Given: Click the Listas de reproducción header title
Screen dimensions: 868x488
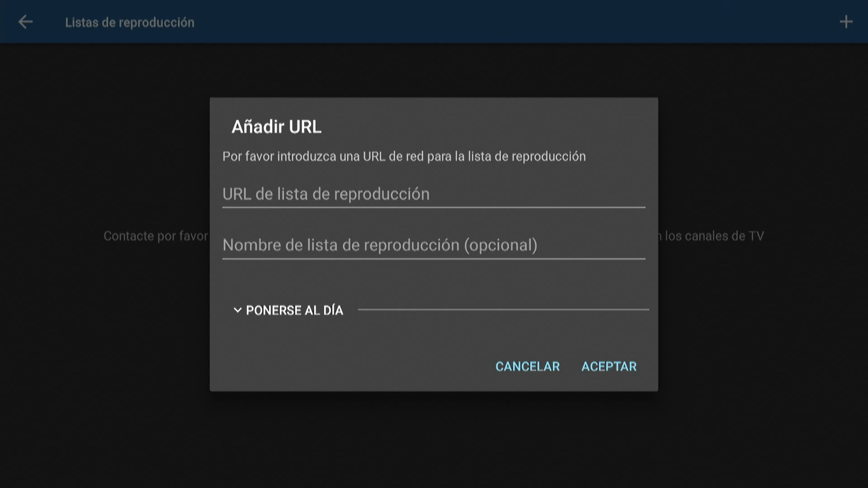Looking at the screenshot, I should click(130, 22).
